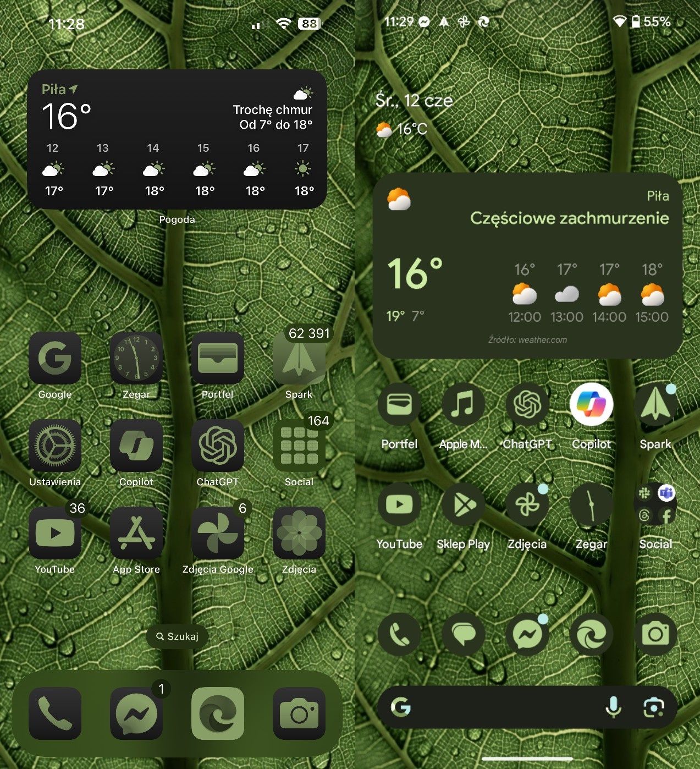Open Częściowe zachmurzenie weather widget
Viewport: 700px width, 769px height.
(527, 266)
